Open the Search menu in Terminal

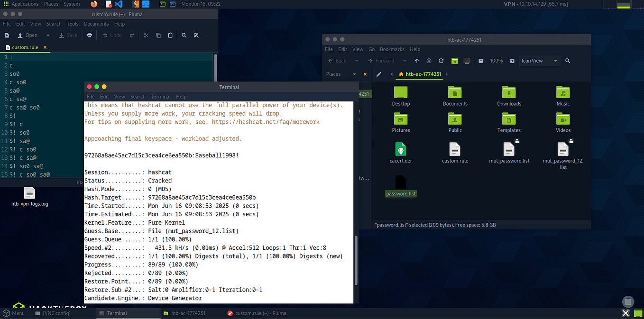point(138,96)
